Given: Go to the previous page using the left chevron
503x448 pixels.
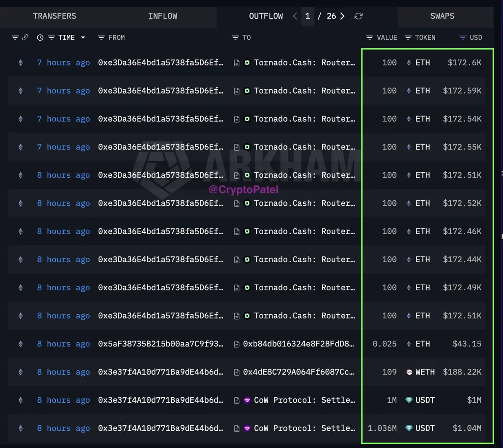Looking at the screenshot, I should (x=295, y=16).
